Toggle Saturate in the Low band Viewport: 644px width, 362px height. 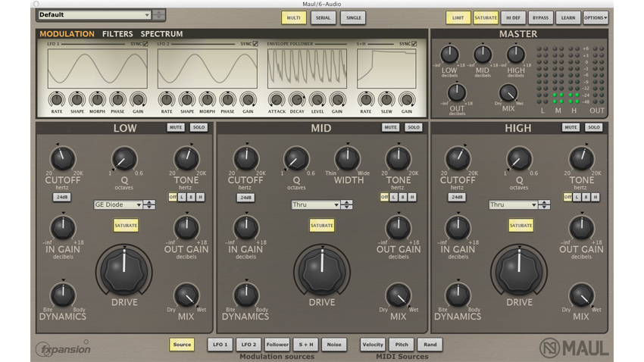click(x=126, y=226)
